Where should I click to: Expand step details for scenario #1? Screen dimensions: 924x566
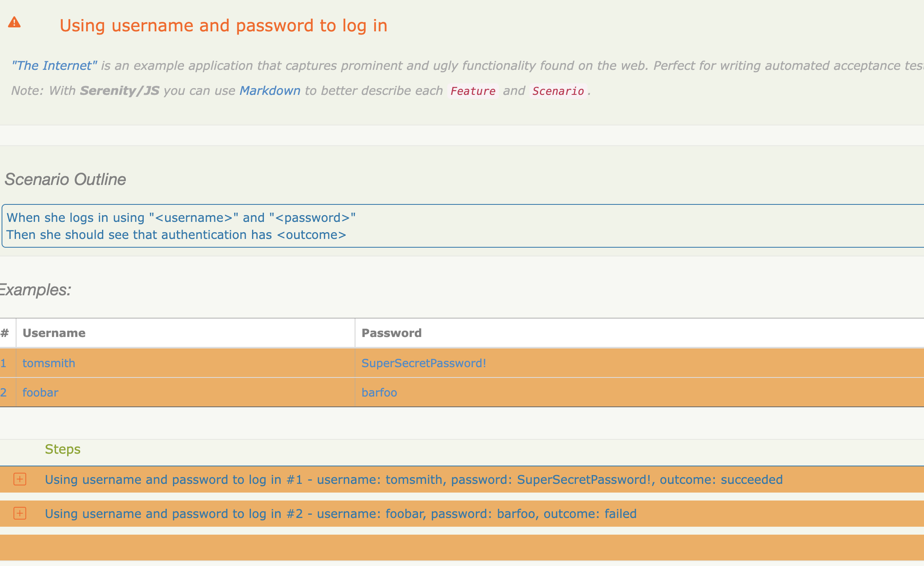(x=19, y=479)
